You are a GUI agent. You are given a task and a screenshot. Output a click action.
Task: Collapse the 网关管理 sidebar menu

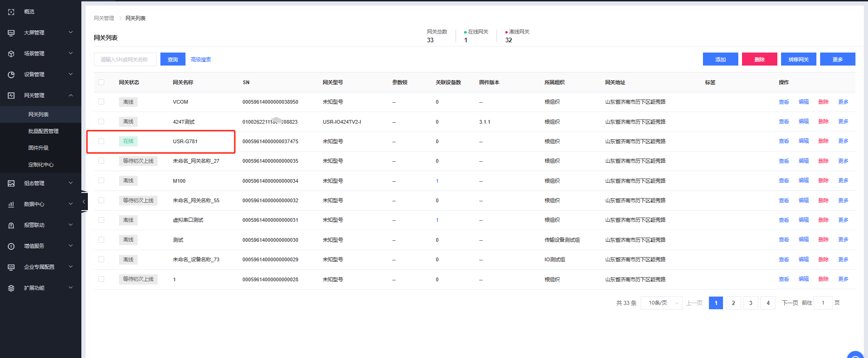tap(71, 95)
